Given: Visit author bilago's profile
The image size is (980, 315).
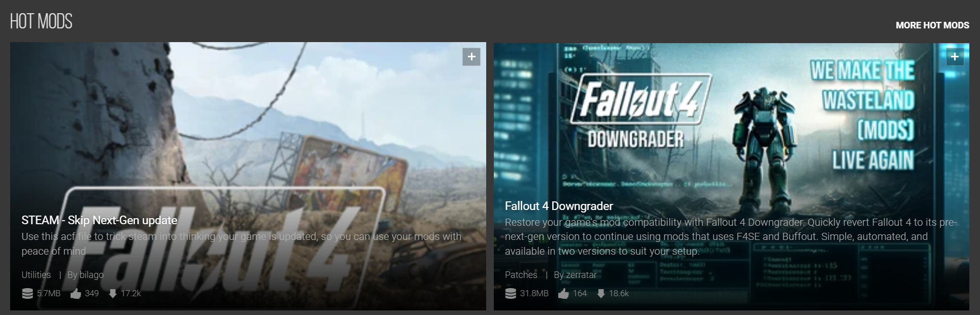Looking at the screenshot, I should click(x=91, y=275).
